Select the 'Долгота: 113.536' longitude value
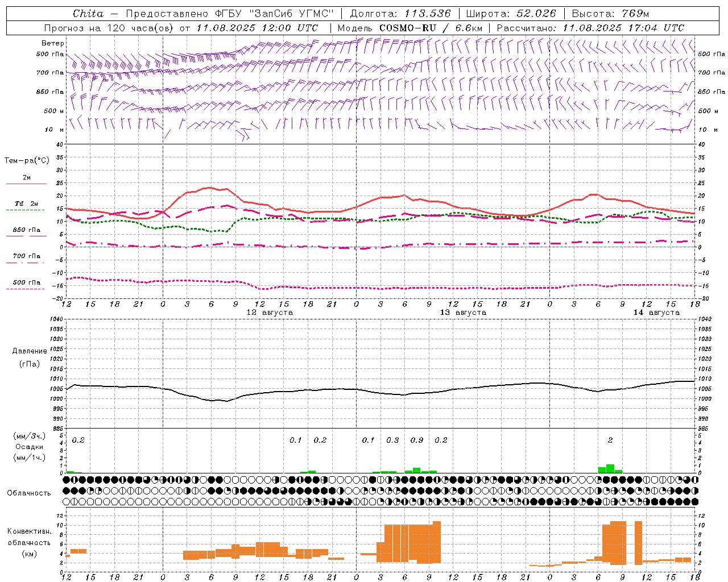 pos(400,14)
